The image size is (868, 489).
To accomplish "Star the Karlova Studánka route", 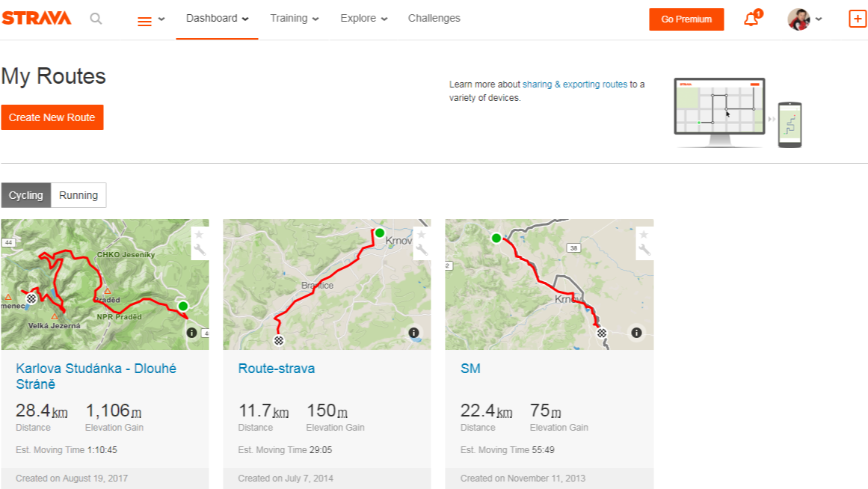I will coord(199,235).
